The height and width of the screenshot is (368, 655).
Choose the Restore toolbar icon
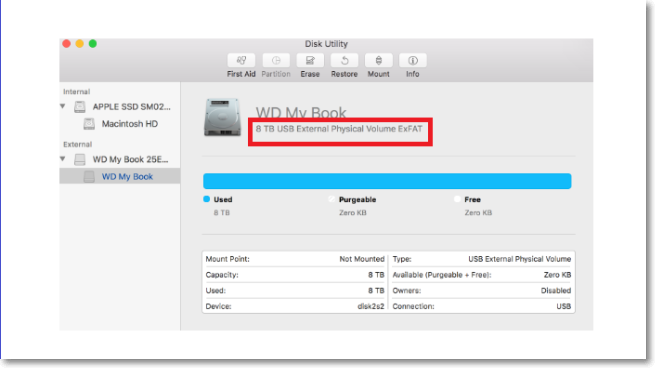coord(344,61)
